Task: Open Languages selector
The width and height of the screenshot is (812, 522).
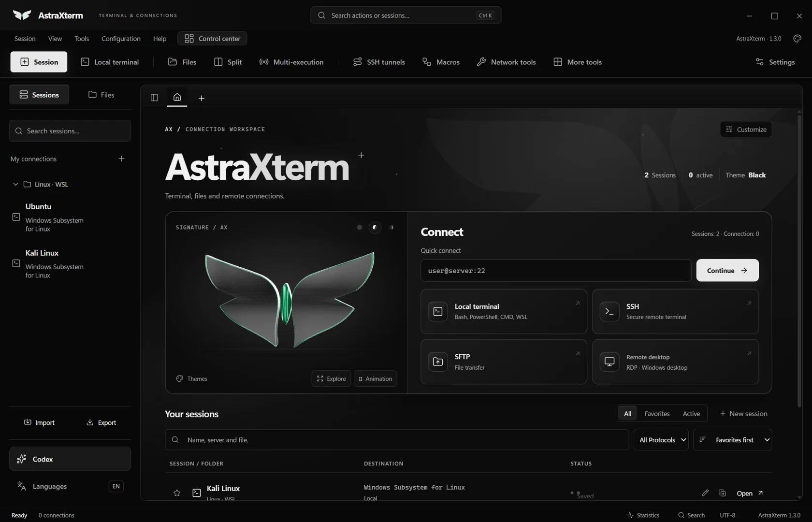Action: (x=70, y=486)
